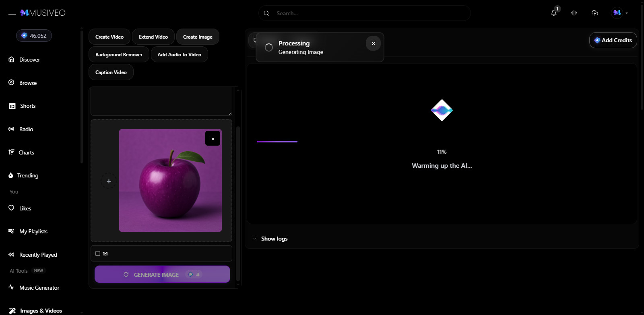Open the hamburger menu icon
The height and width of the screenshot is (315, 644).
(12, 13)
